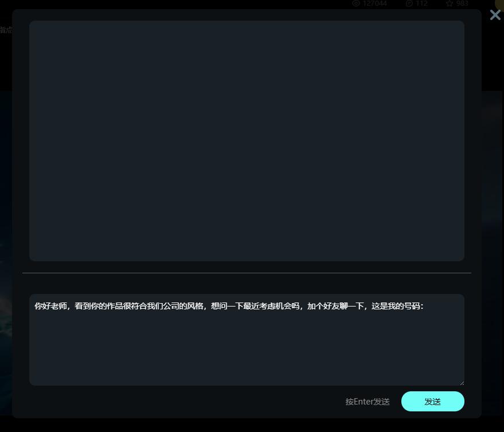Viewport: 504px width, 432px height.
Task: Click the comment bubble icon beside 112
Action: pyautogui.click(x=409, y=3)
